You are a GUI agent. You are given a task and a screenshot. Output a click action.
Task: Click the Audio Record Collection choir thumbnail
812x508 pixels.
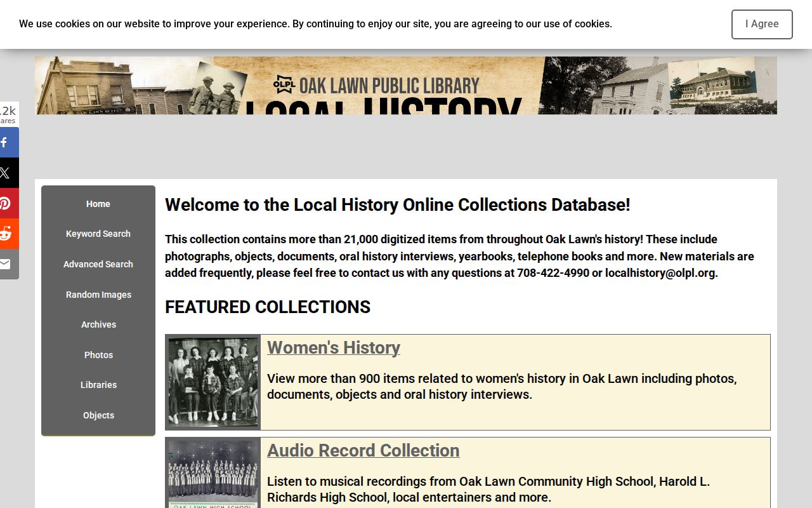(x=213, y=474)
